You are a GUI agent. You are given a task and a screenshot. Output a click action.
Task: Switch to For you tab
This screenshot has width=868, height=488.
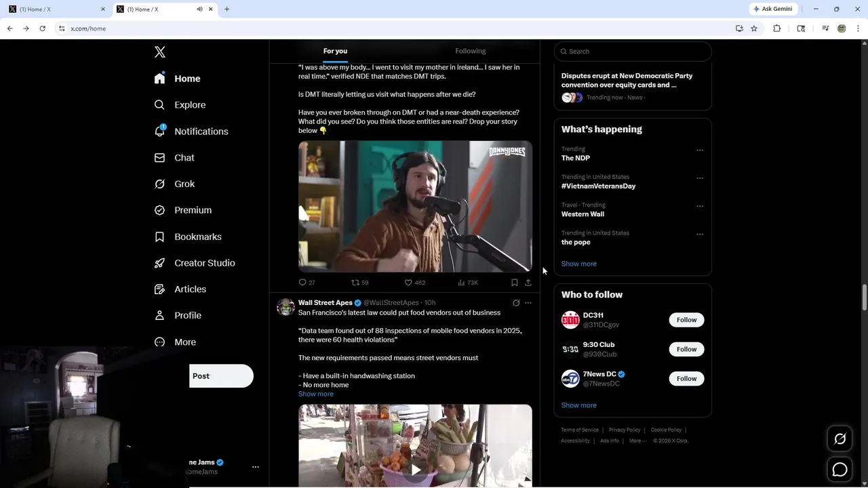click(x=335, y=51)
